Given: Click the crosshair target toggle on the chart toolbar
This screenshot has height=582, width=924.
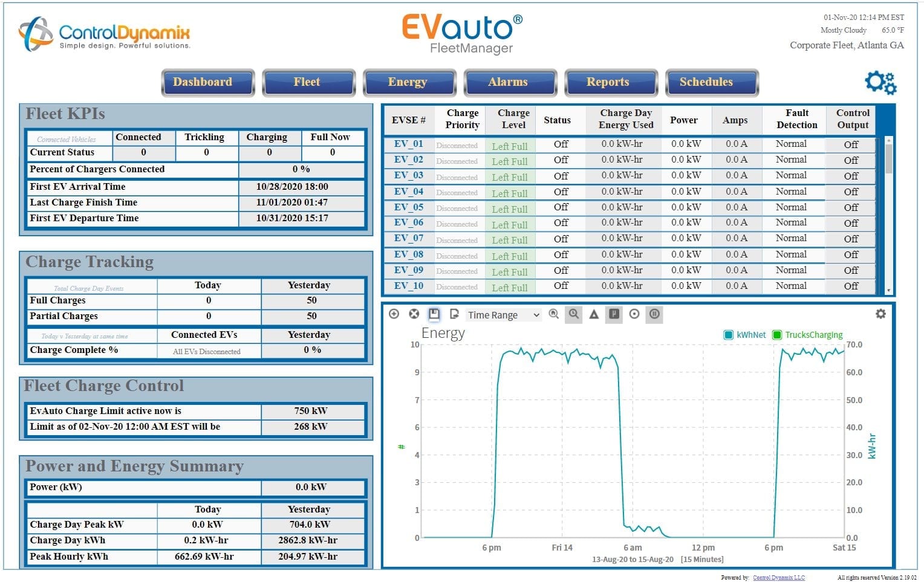Looking at the screenshot, I should (x=634, y=315).
